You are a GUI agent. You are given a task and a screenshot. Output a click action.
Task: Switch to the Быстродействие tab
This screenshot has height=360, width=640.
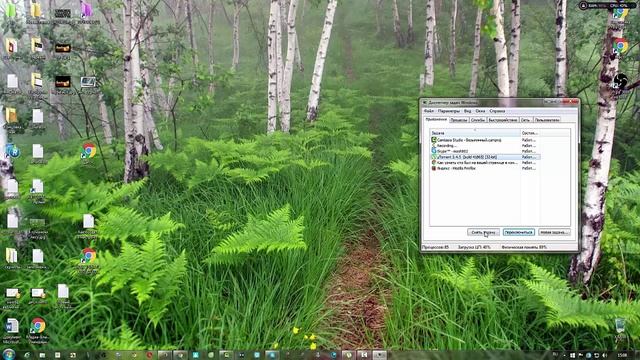503,120
